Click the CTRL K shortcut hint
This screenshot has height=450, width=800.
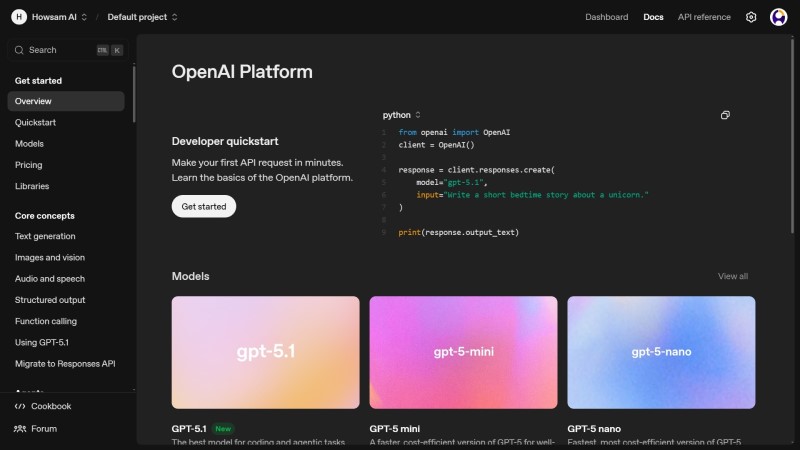[109, 50]
